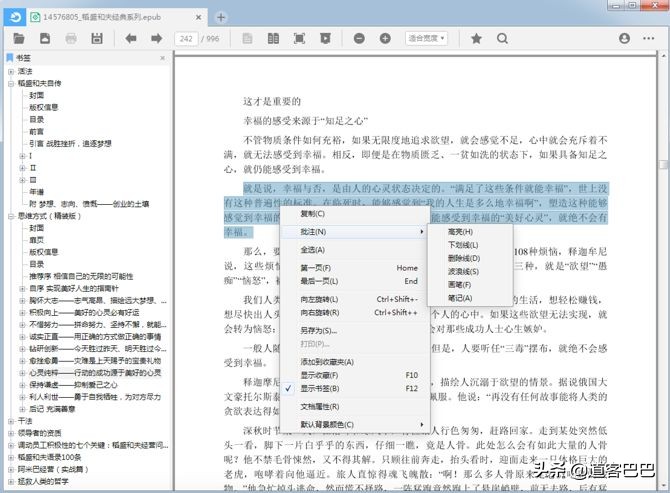
Task: Select 笔记(A) annotation option
Action: [x=470, y=298]
